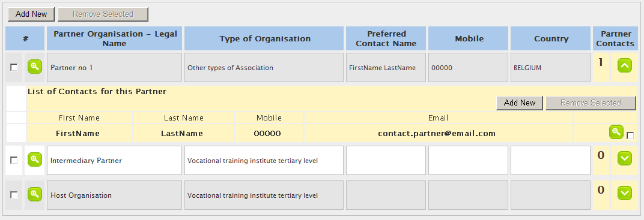Screen dimensions: 644x220
Task: Select the contact.partner@email.com contact checkbox
Action: [630, 135]
